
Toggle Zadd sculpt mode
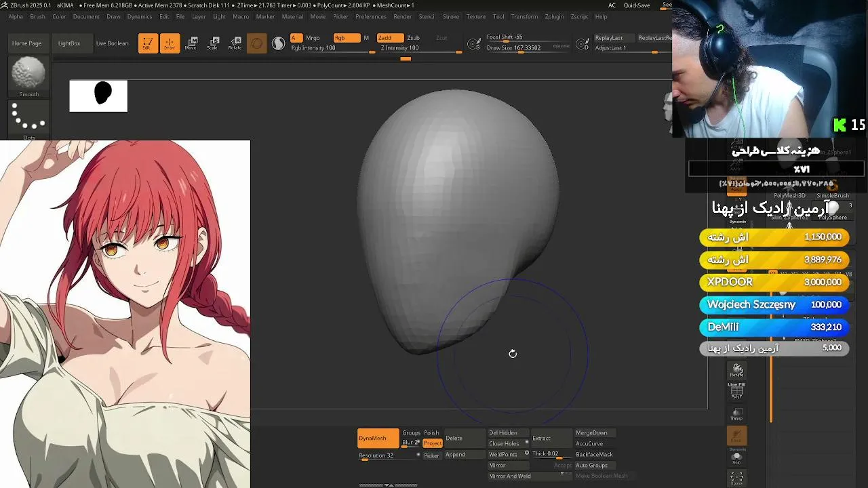[x=390, y=38]
